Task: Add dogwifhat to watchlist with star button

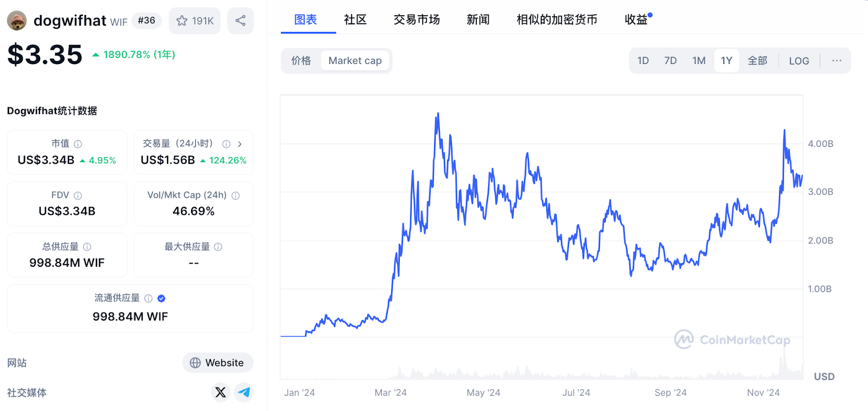Action: click(195, 21)
